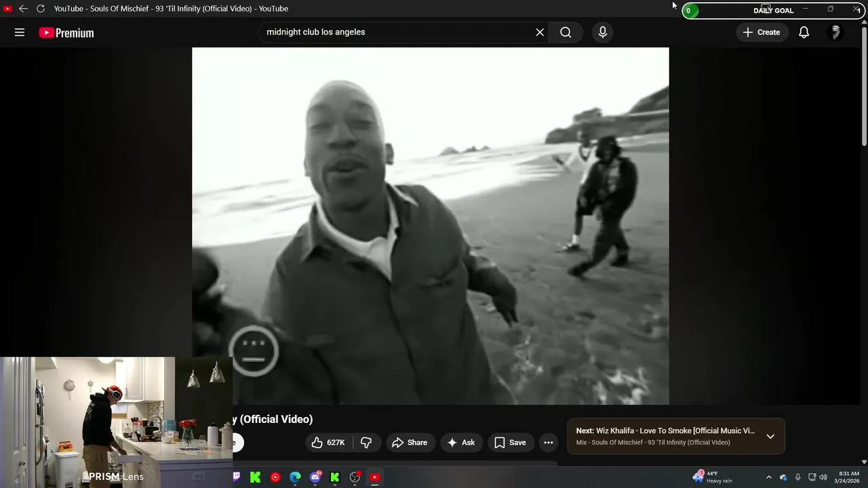Click the webcam overlay thumbnail
This screenshot has width=868, height=488.
[117, 422]
